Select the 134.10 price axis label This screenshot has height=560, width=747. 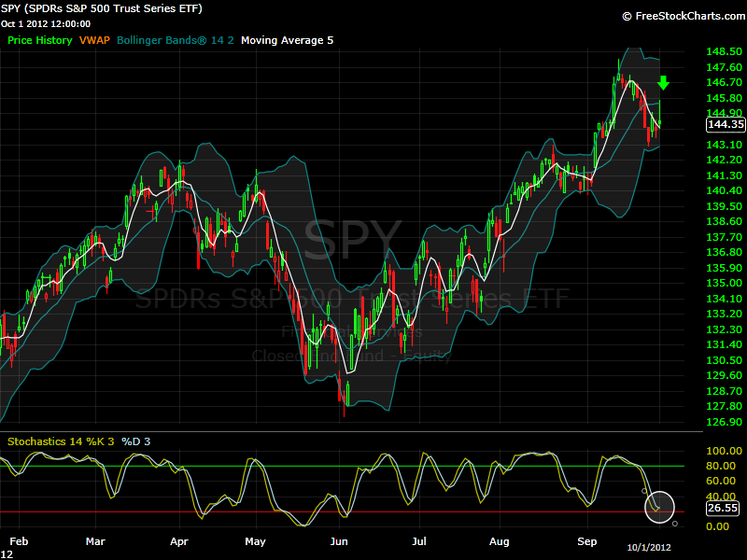coord(724,299)
